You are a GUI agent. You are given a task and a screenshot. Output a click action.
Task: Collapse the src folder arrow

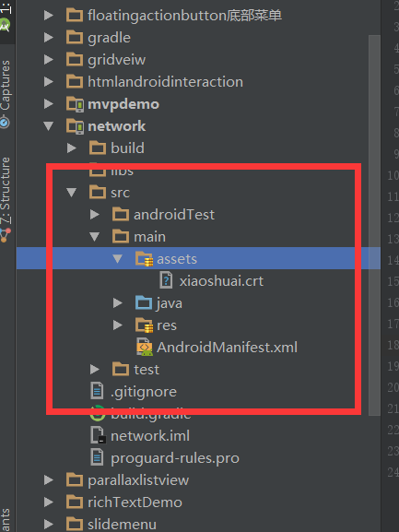72,193
